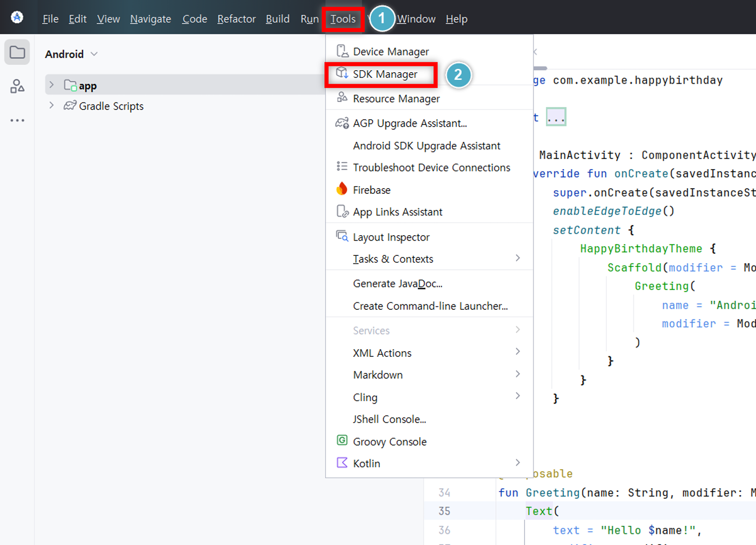Select Generate JavaDoc from the menu
756x545 pixels.
point(397,283)
